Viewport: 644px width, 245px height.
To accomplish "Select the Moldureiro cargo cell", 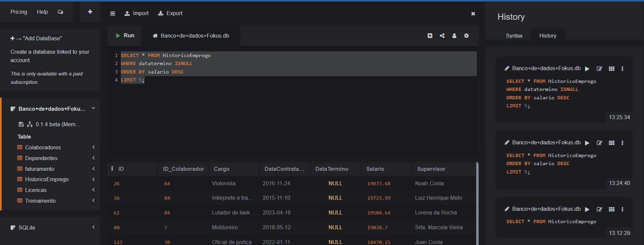I will click(x=225, y=227).
